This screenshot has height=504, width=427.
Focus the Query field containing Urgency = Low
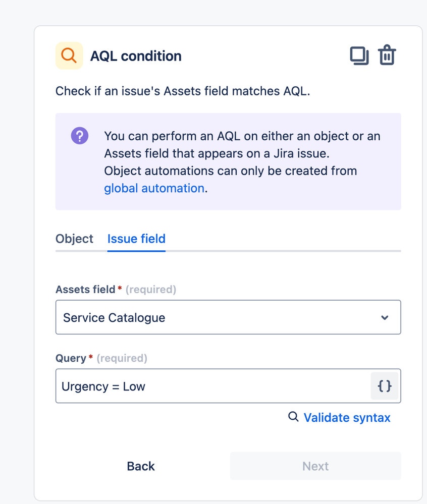click(212, 386)
